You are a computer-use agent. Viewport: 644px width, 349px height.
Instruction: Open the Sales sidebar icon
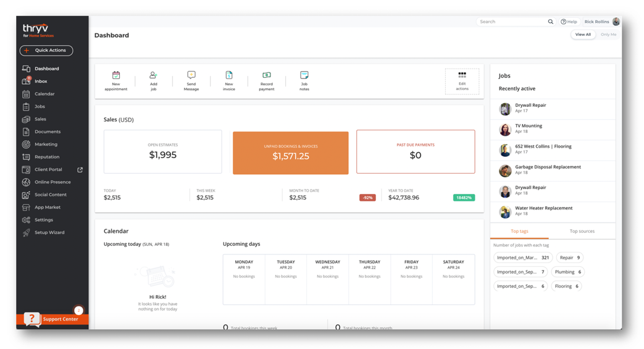click(x=26, y=119)
